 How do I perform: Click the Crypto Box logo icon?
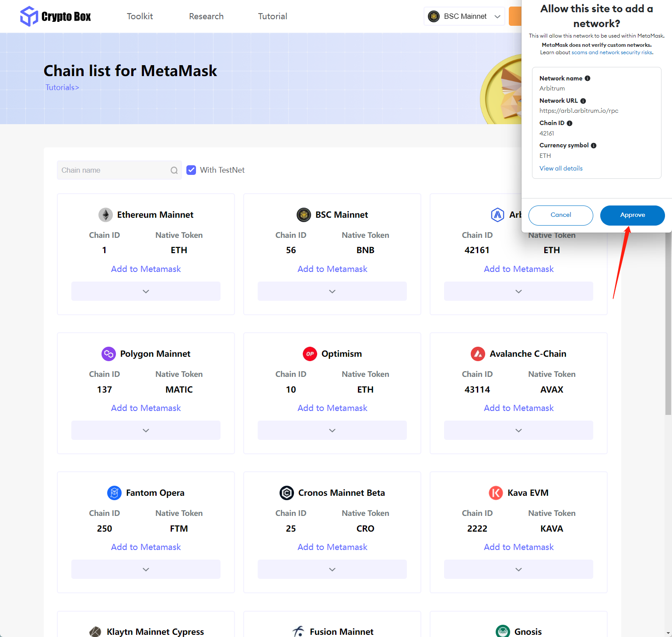[x=29, y=16]
